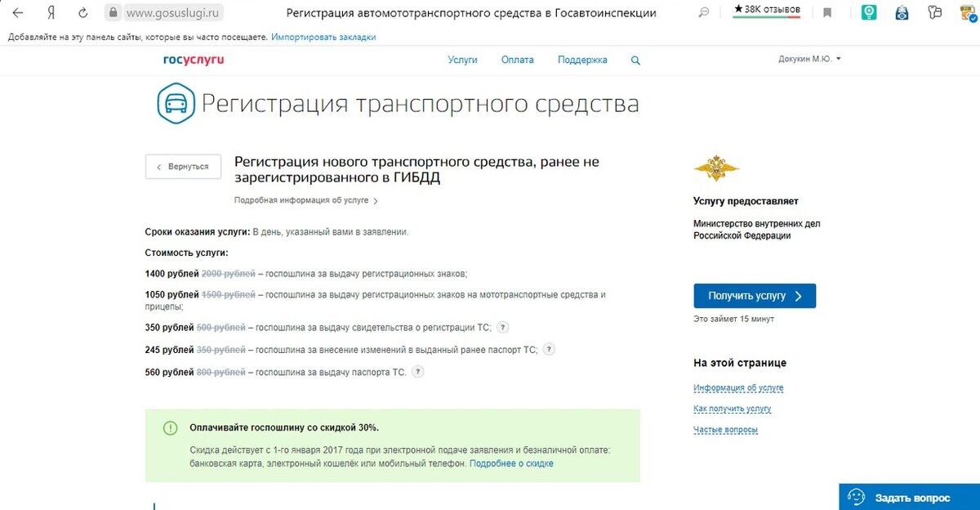
Task: Click the car registration hexagon icon
Action: (175, 104)
